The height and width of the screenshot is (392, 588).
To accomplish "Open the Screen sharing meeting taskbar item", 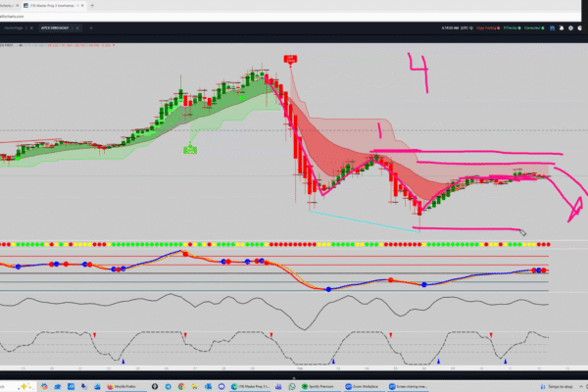I will tap(412, 387).
